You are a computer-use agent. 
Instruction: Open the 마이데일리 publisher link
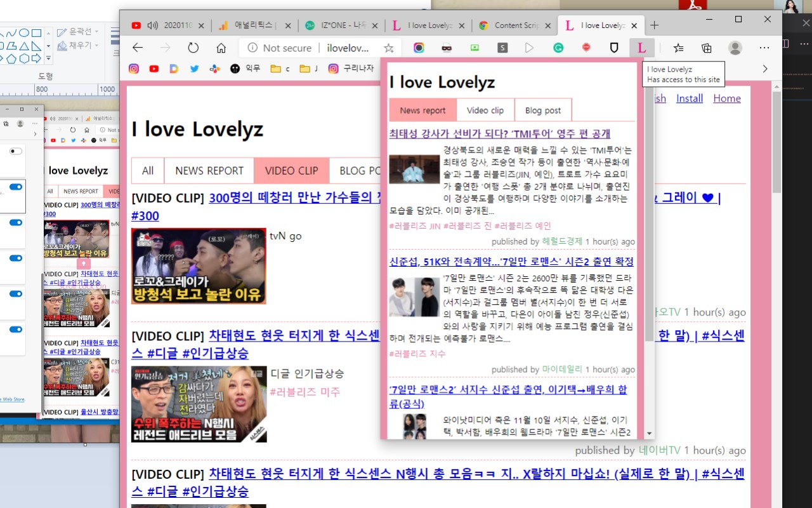point(562,369)
